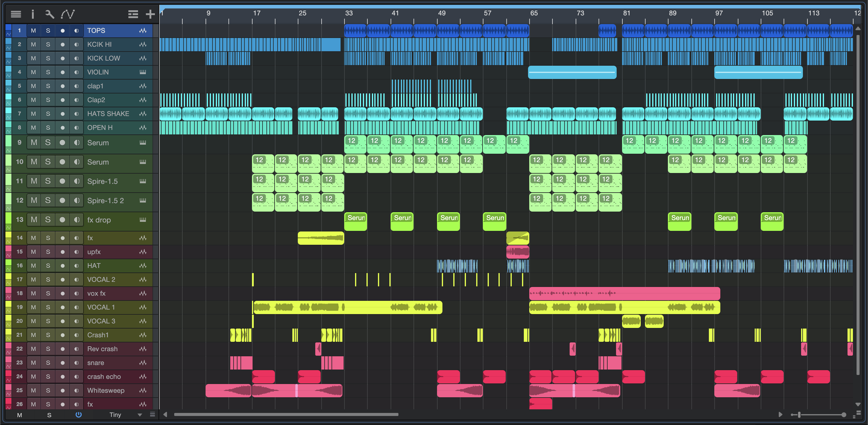Click scroll right arrow below timeline

780,414
